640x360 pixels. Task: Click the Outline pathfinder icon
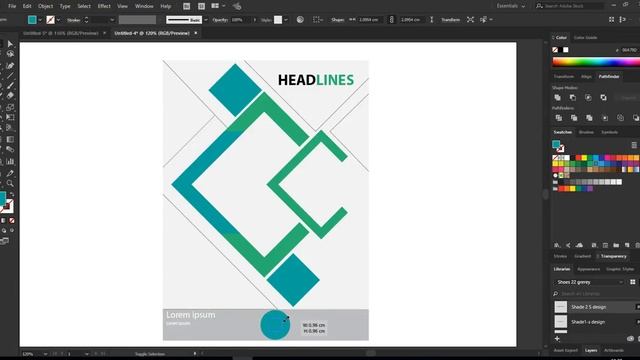620,118
